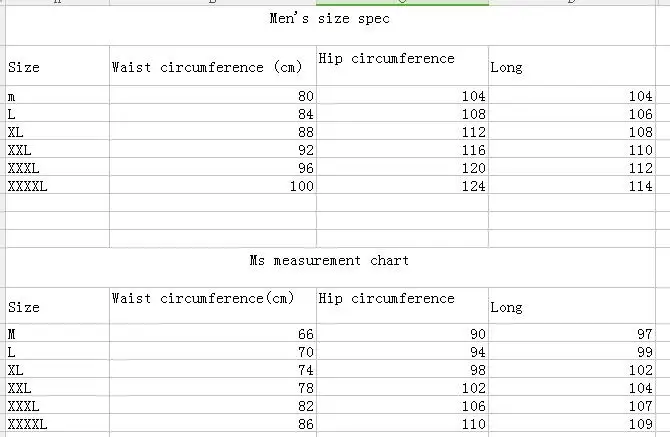Select hip value 98
The image size is (670, 437).
[403, 369]
